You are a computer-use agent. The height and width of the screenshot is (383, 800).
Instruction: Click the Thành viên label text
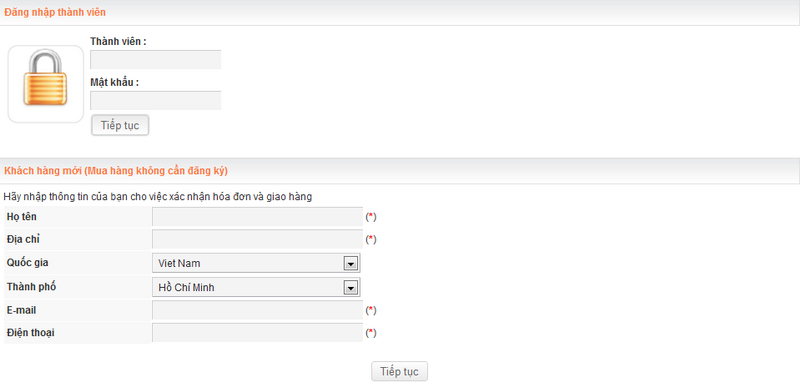pos(118,41)
